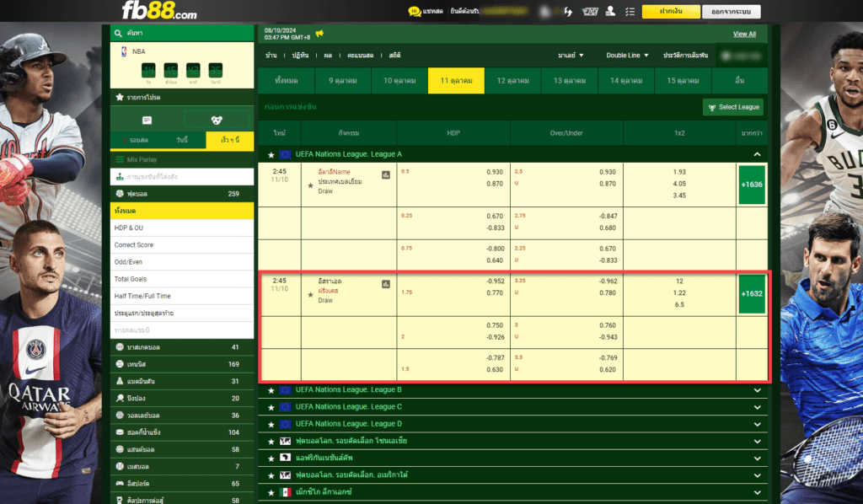This screenshot has height=504, width=863.
Task: Open +1632 more markets button
Action: click(x=751, y=294)
